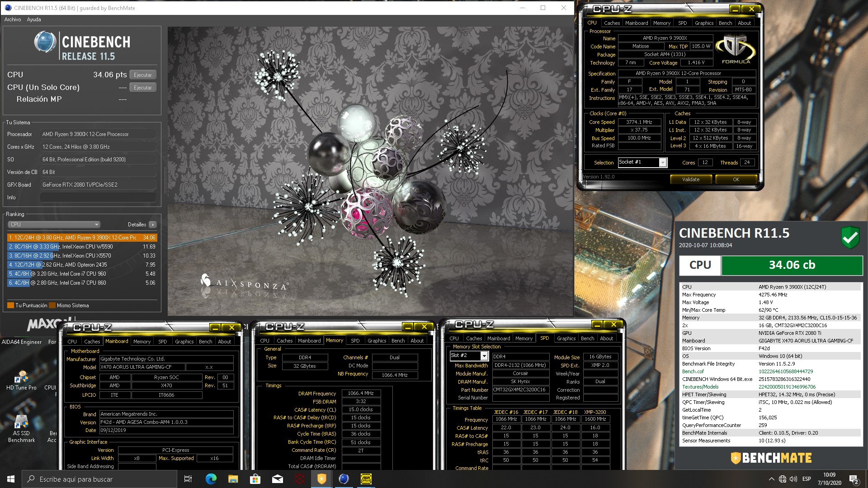Open Mainboard tab in the CPU-Z Memory window
868x488 pixels.
pyautogui.click(x=309, y=341)
